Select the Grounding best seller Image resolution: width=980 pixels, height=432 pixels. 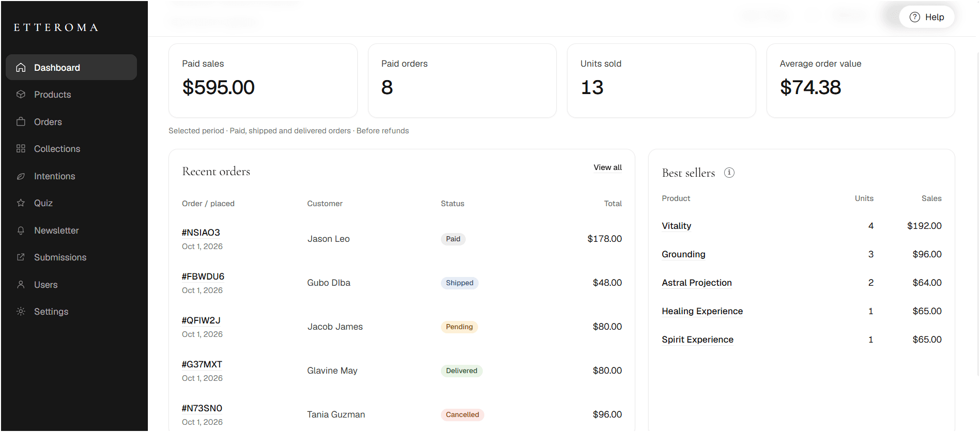(x=683, y=254)
